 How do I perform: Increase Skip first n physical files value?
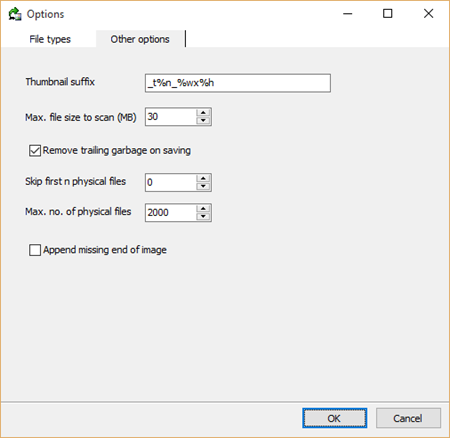[x=203, y=178]
